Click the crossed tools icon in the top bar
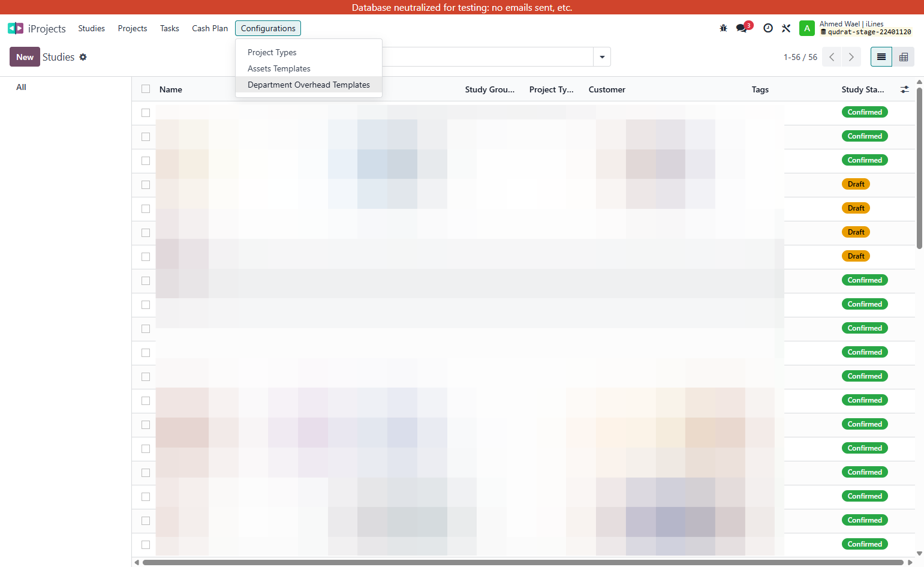This screenshot has height=567, width=924. tap(786, 28)
